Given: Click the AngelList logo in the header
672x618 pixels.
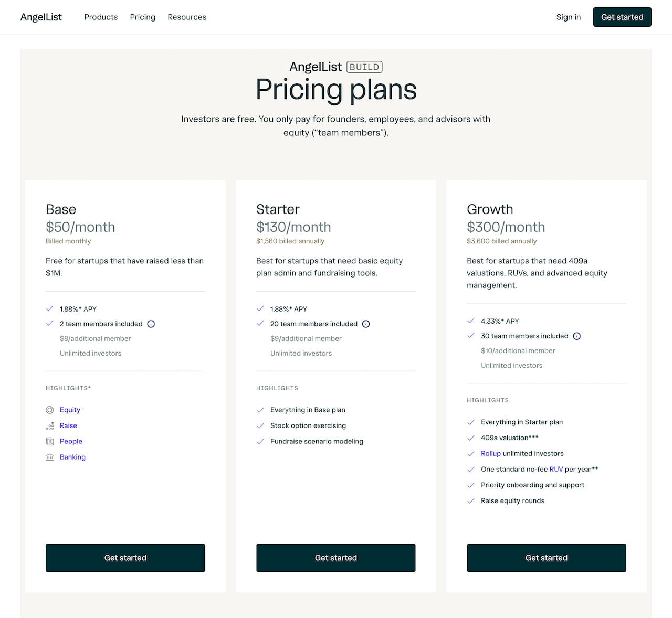Looking at the screenshot, I should (x=41, y=17).
